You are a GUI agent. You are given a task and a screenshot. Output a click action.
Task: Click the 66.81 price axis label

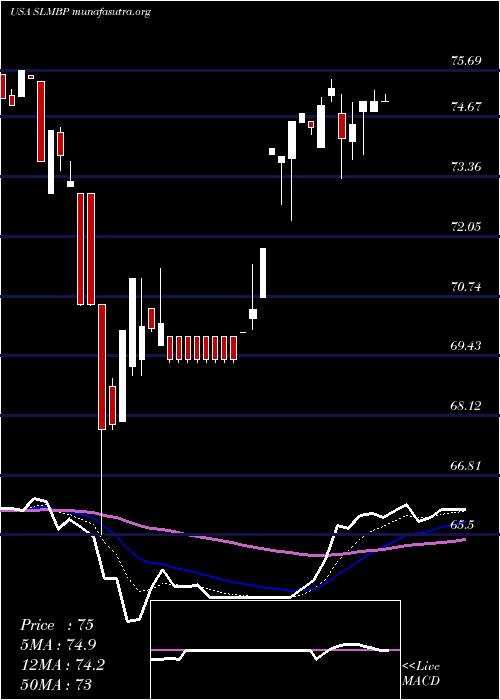pyautogui.click(x=466, y=466)
